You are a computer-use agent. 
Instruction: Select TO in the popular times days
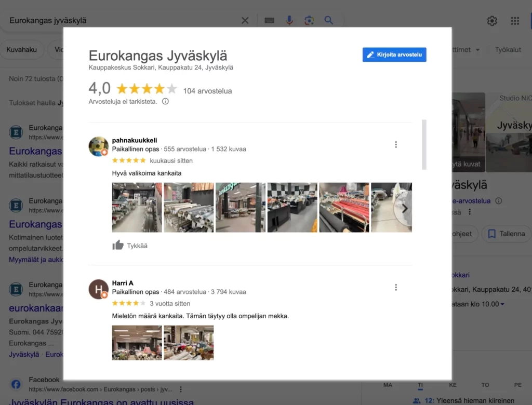click(x=485, y=385)
